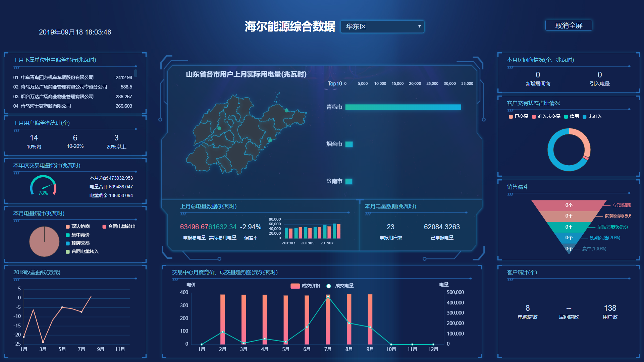Click 引入电量 count 0
The height and width of the screenshot is (362, 644).
pos(600,75)
